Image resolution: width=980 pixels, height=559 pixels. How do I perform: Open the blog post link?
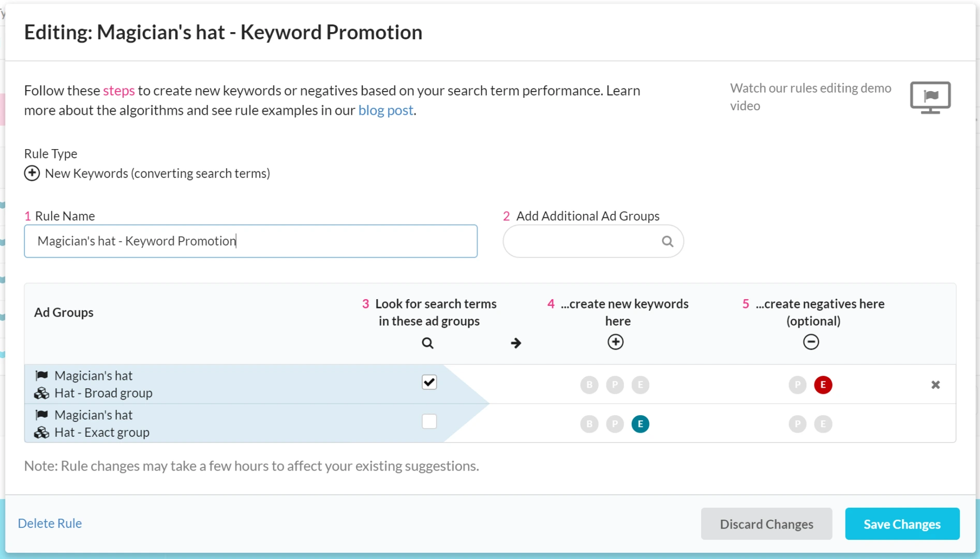tap(385, 110)
